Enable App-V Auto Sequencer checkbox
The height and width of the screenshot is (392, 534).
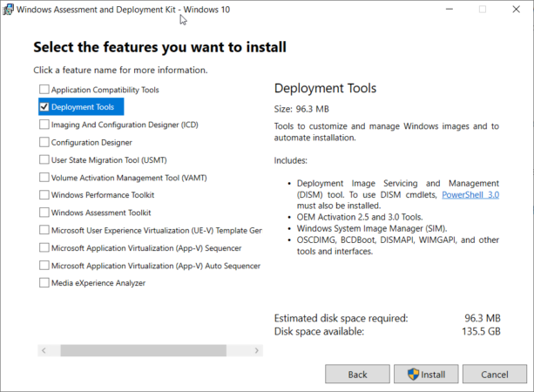[44, 265]
